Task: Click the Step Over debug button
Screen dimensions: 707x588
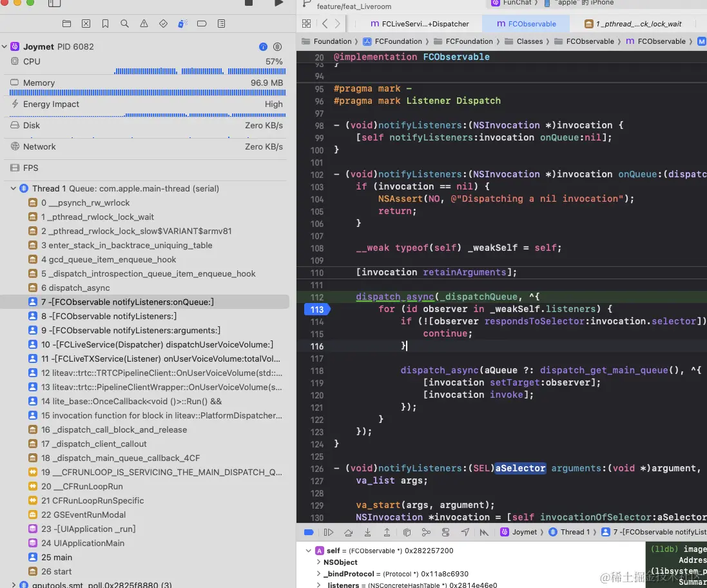Action: pos(348,533)
